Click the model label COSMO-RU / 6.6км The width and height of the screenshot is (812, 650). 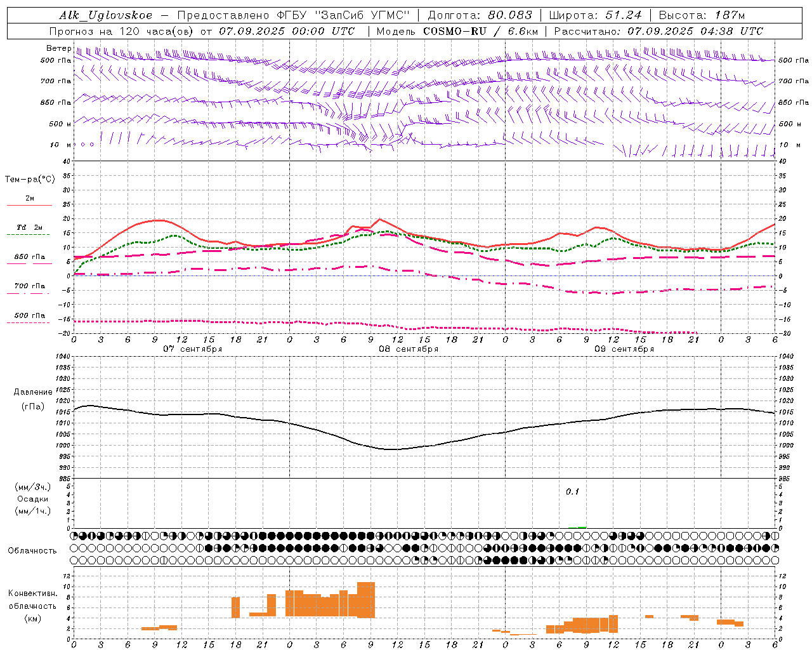pyautogui.click(x=481, y=31)
